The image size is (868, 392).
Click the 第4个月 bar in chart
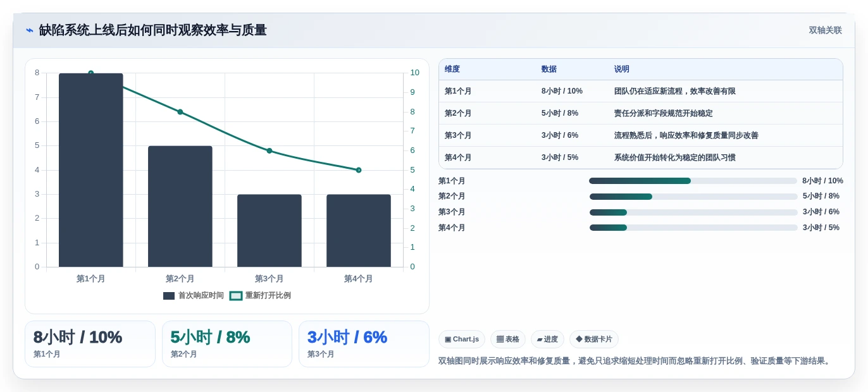point(359,231)
